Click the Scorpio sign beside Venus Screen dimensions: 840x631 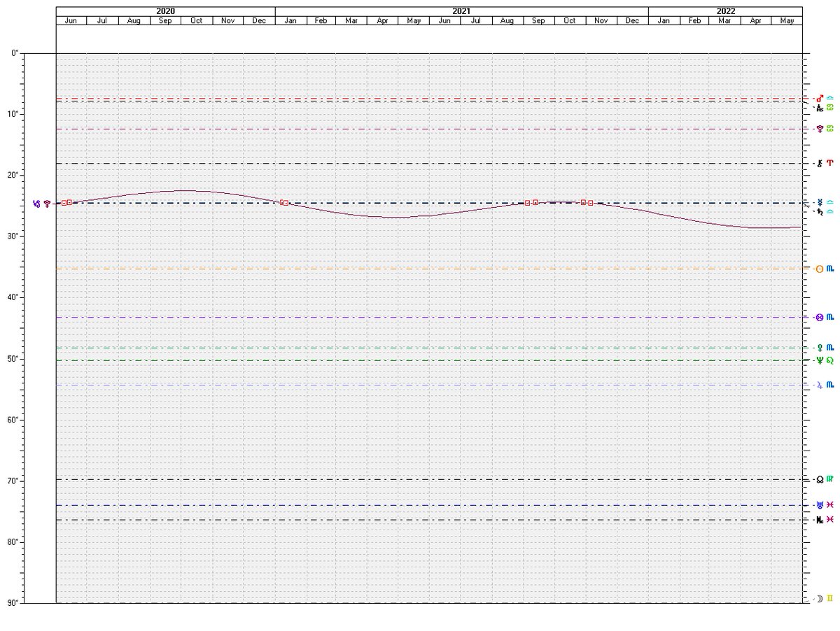click(830, 347)
